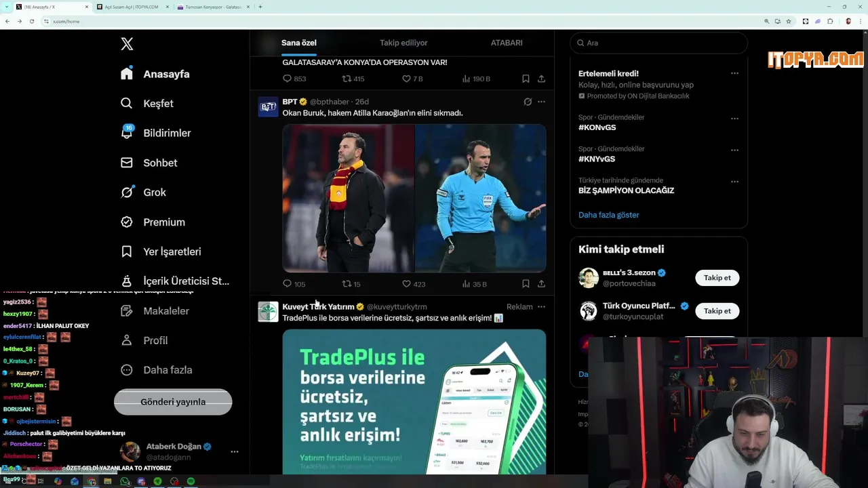Open Spotify from the taskbar
Viewport: 868px width, 488px height.
(x=191, y=481)
